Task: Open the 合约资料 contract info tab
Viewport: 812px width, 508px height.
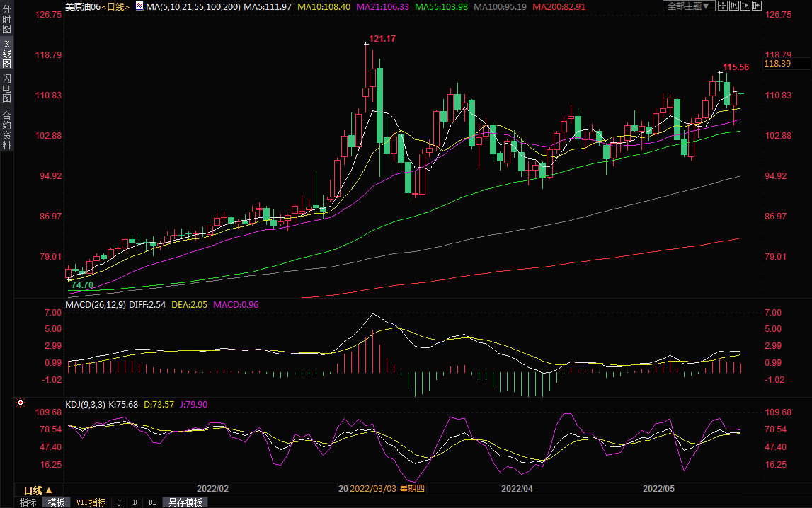Action: [6, 130]
